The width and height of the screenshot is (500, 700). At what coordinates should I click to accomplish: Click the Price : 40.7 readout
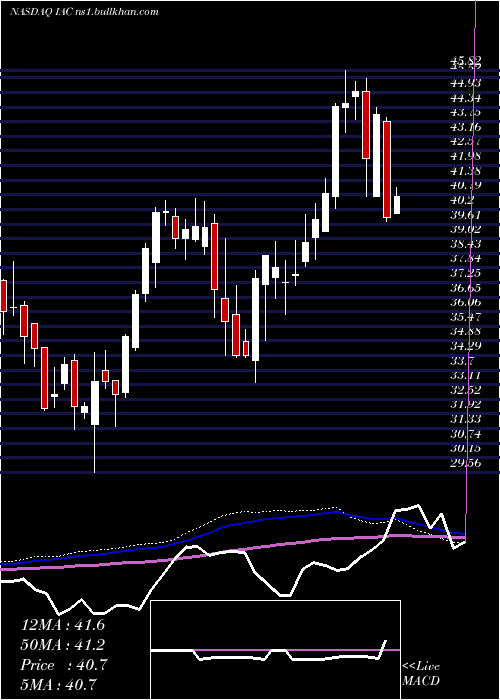[64, 665]
